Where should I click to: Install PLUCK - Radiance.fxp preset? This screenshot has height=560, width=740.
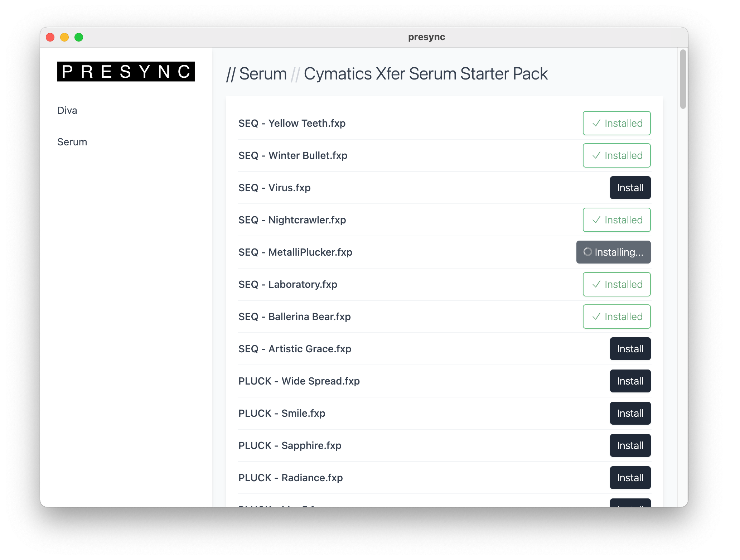pyautogui.click(x=630, y=478)
